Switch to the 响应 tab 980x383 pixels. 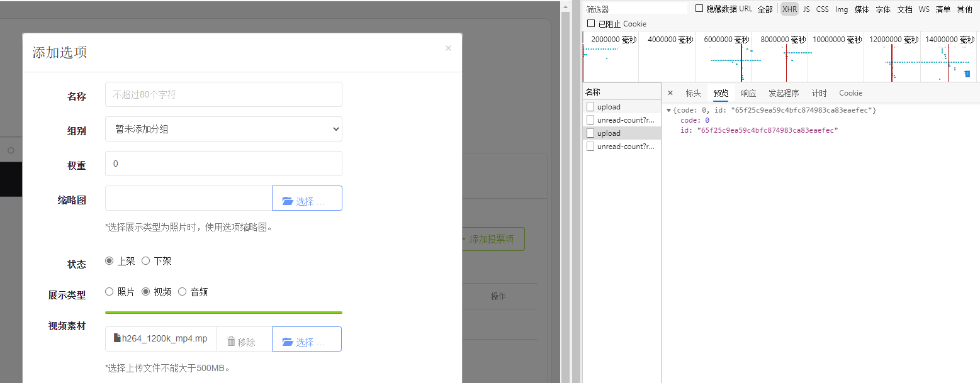pos(748,93)
